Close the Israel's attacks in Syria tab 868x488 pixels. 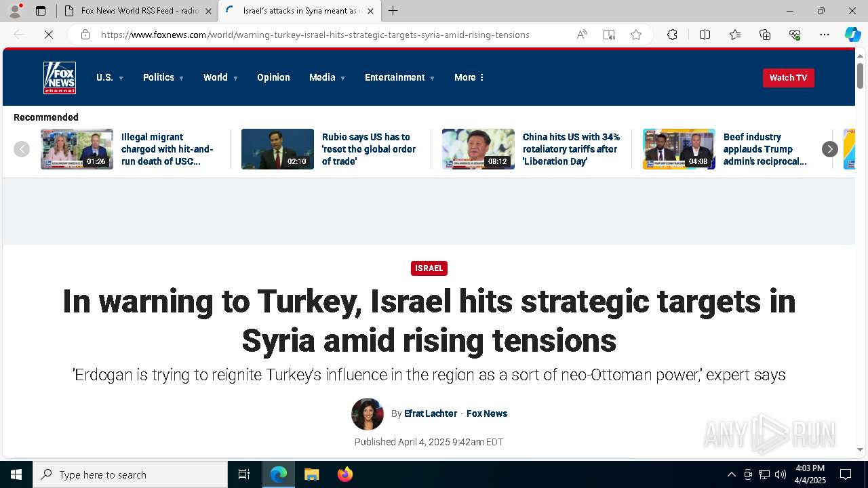(370, 11)
